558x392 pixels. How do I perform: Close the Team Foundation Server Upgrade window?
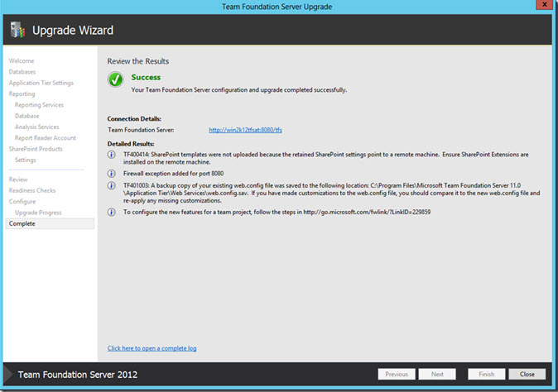(x=544, y=5)
